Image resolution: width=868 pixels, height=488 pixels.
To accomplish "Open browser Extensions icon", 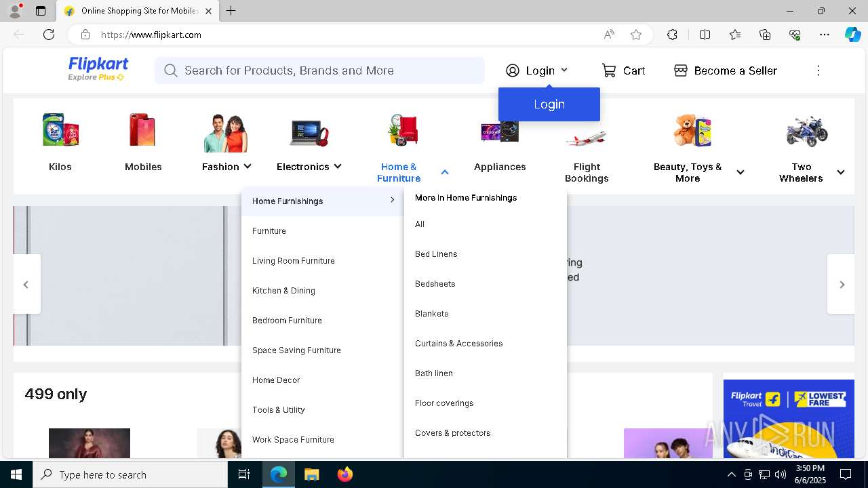I will tap(672, 35).
